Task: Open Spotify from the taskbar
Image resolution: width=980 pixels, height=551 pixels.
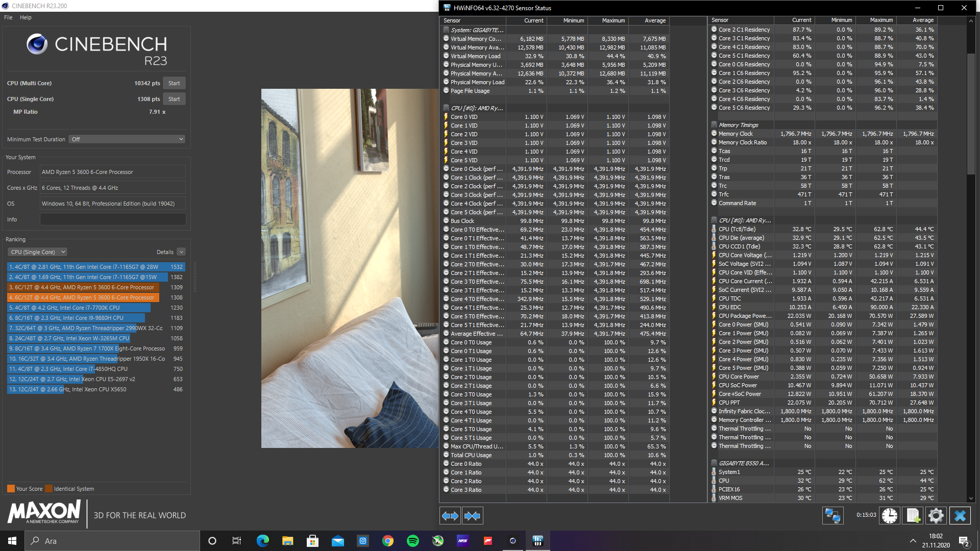Action: tap(413, 541)
